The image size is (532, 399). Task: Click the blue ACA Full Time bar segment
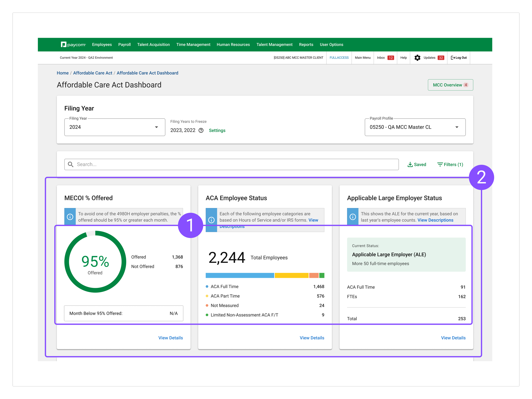(240, 276)
